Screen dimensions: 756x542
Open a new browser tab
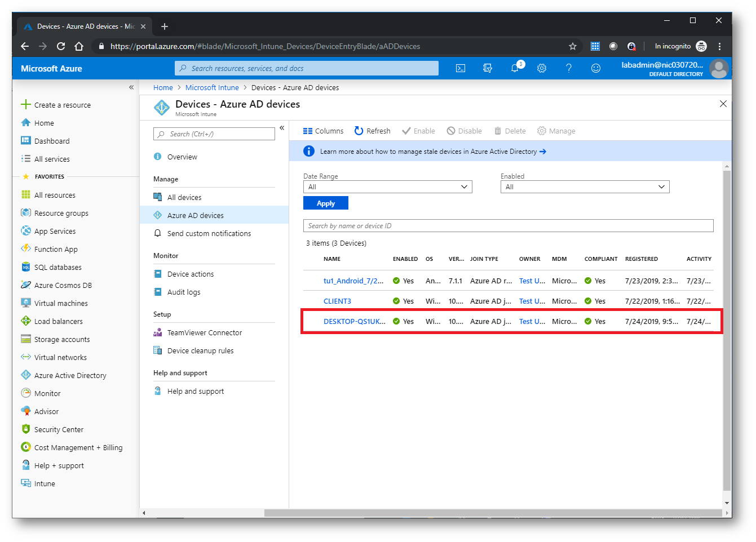click(165, 26)
